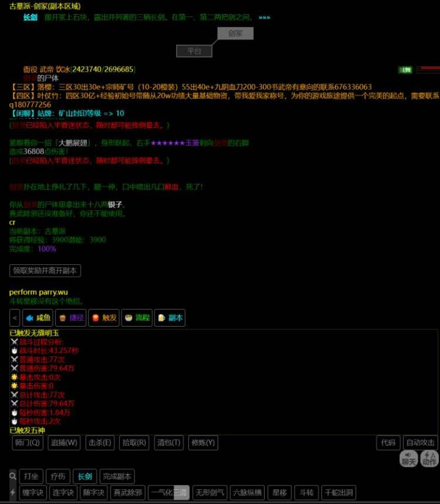The image size is (440, 504).
Task: Click the 聊天 chat round icon
Action: (408, 458)
